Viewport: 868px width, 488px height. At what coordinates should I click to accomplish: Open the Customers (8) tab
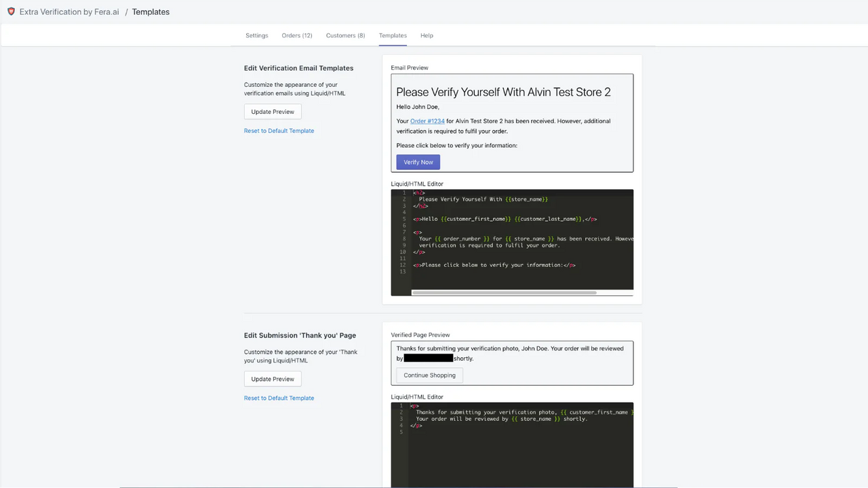click(345, 35)
